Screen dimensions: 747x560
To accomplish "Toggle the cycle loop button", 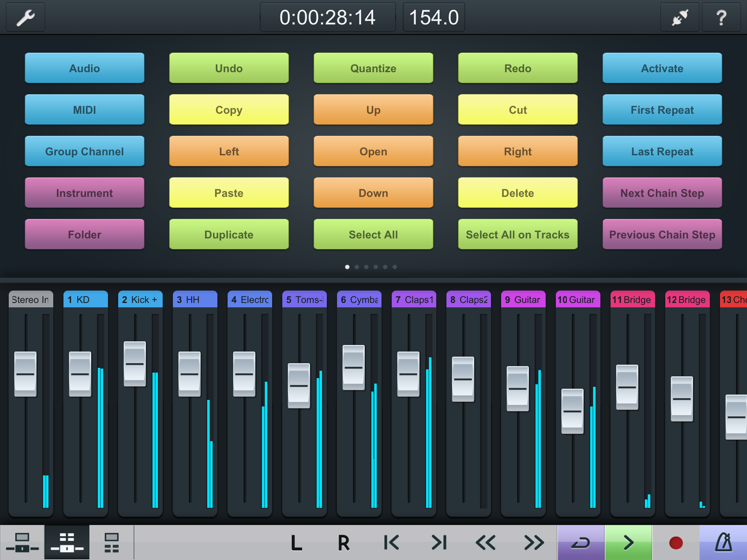I will (580, 543).
